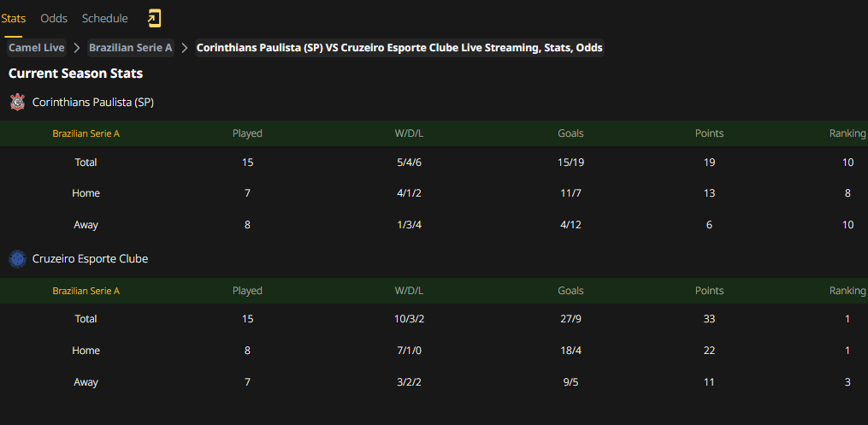This screenshot has height=425, width=868.
Task: Switch to the Stats tab
Action: (x=14, y=18)
